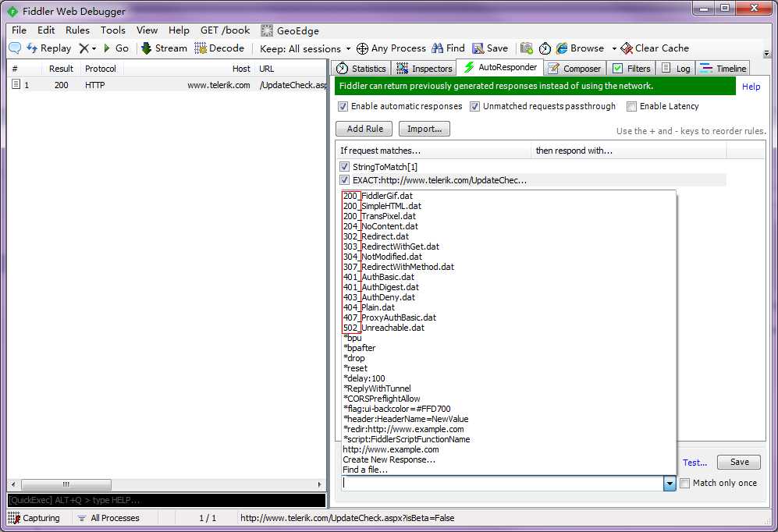Image resolution: width=778 pixels, height=532 pixels.
Task: Toggle Stream mode in toolbar
Action: click(164, 48)
